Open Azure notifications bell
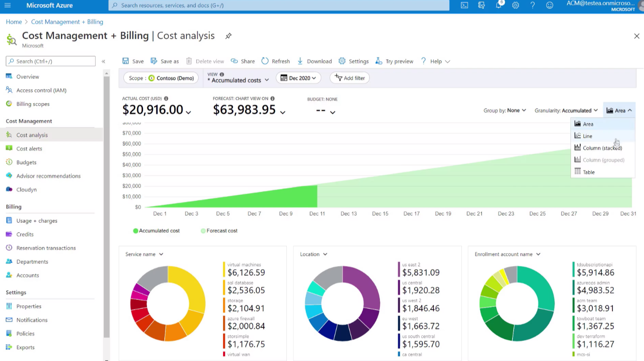This screenshot has width=644, height=361. tap(498, 5)
